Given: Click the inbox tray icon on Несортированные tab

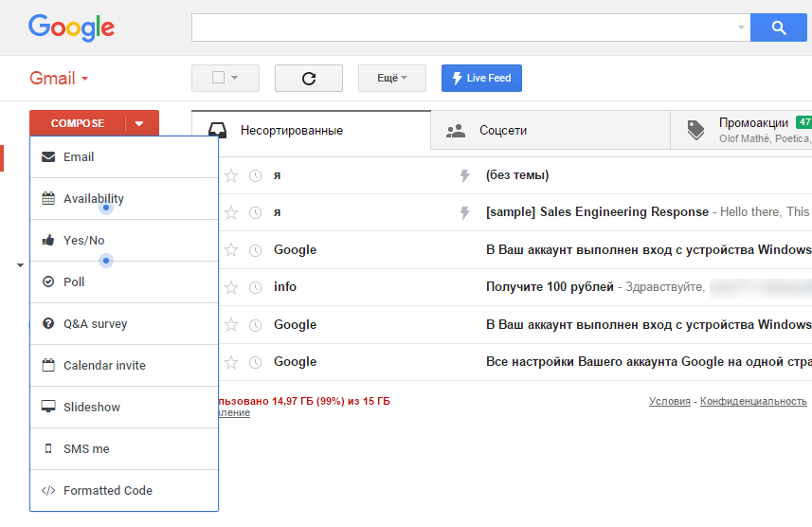Looking at the screenshot, I should pyautogui.click(x=217, y=130).
